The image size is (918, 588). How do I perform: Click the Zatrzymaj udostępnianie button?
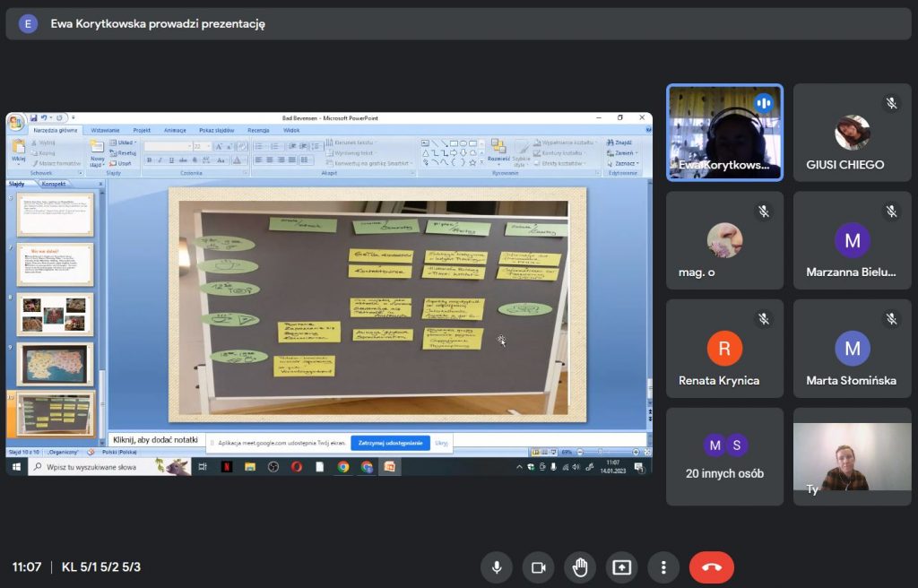391,443
